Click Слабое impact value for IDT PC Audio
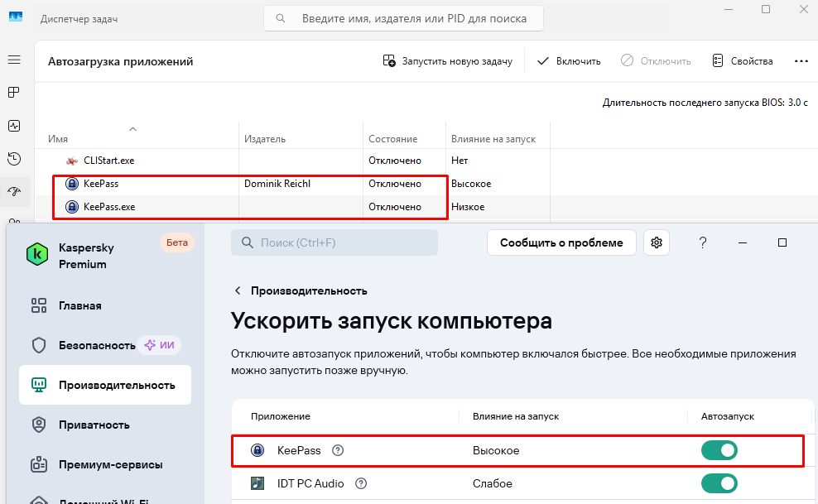This screenshot has width=818, height=504. click(493, 483)
